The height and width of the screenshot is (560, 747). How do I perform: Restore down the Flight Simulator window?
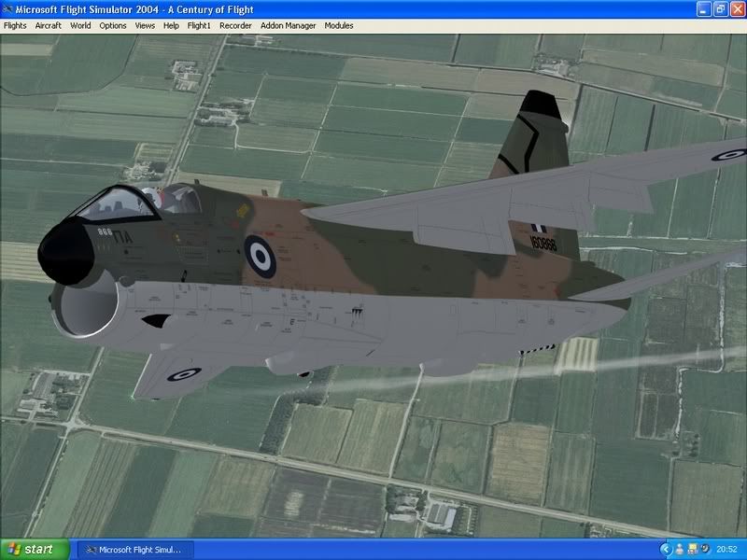tap(720, 9)
